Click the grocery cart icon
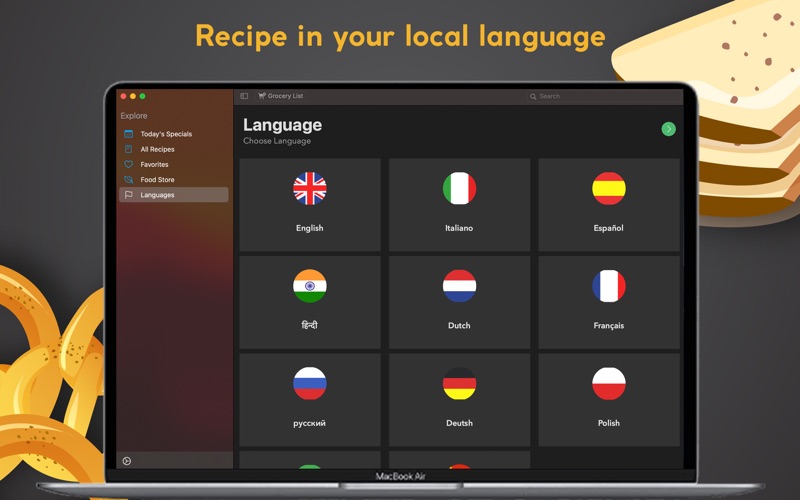This screenshot has width=800, height=500. 262,96
